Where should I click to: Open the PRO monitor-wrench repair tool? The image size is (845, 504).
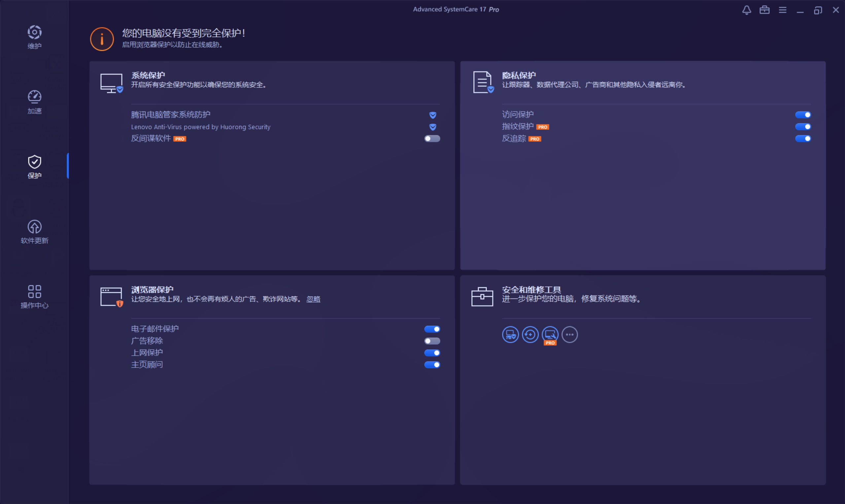(550, 334)
